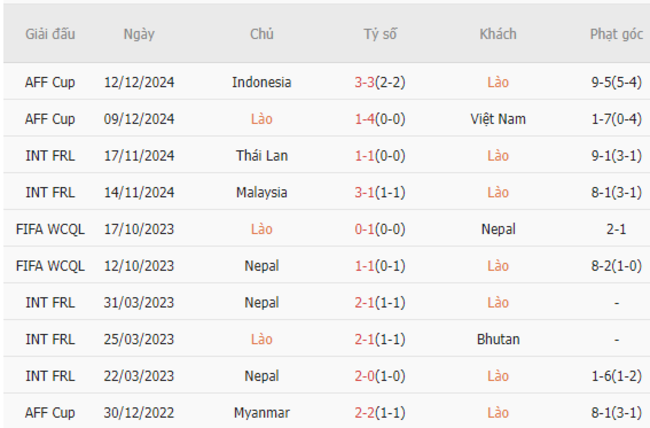Select FIFA WCQL label on 12/10/2023 row
This screenshot has height=428, width=650.
coord(50,266)
